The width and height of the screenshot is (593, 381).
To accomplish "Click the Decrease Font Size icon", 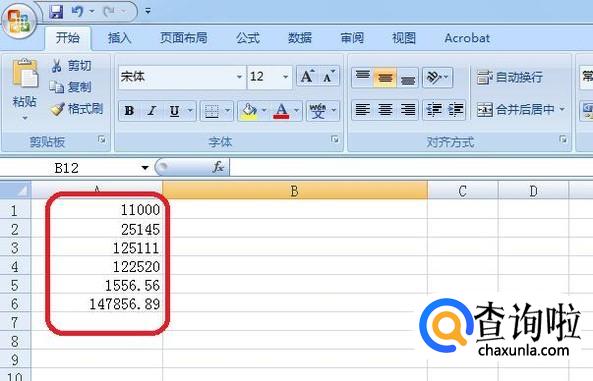I will (x=328, y=76).
